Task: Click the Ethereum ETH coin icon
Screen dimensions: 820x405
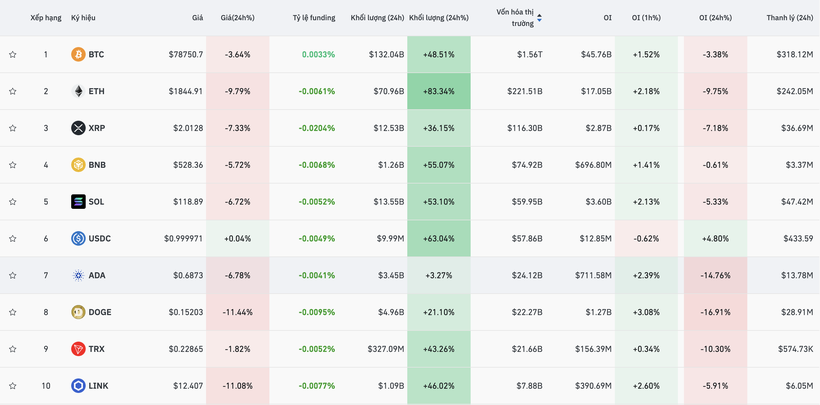Action: point(78,91)
